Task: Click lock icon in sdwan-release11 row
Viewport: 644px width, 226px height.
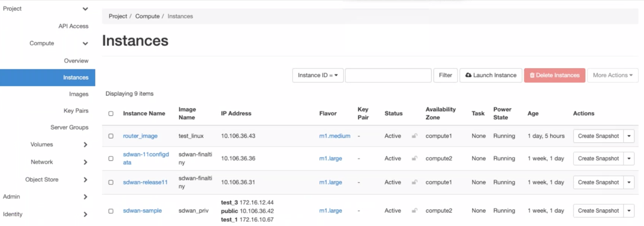Action: tap(415, 182)
